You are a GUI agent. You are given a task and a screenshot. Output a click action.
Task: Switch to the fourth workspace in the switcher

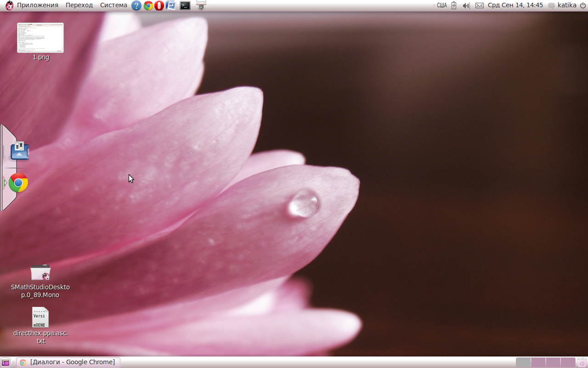click(568, 362)
